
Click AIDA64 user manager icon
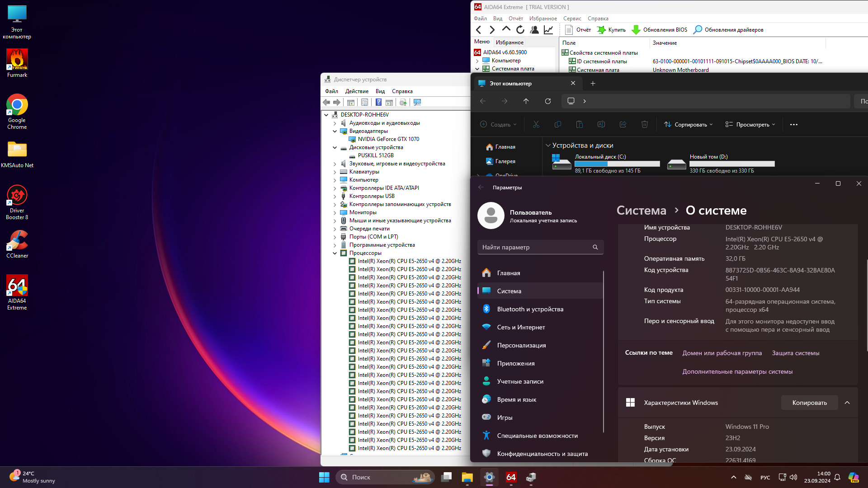[534, 30]
